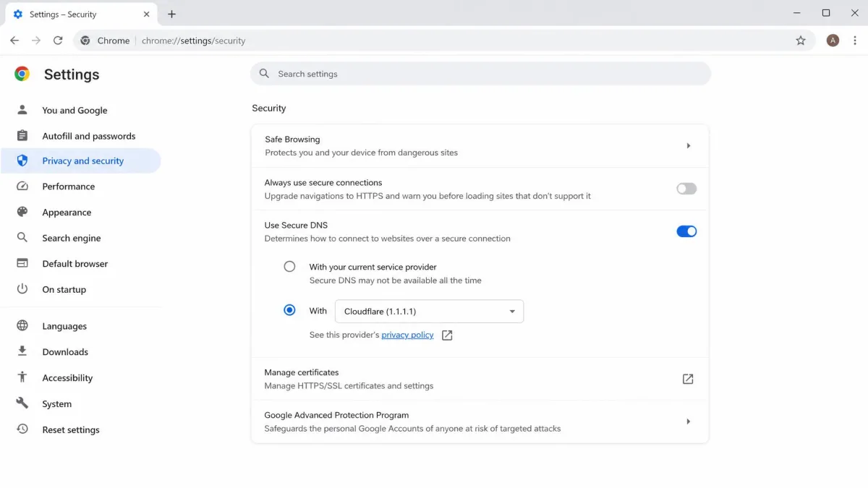
Task: Click the clipboard icon for Autofill and passwords
Action: pos(22,136)
